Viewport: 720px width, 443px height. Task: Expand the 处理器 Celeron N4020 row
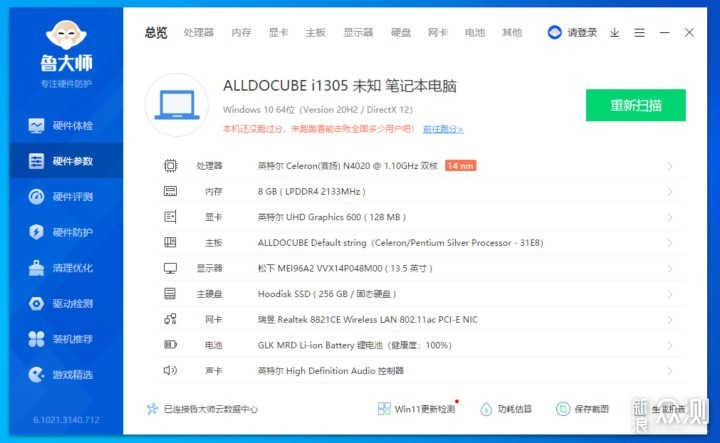(x=670, y=166)
